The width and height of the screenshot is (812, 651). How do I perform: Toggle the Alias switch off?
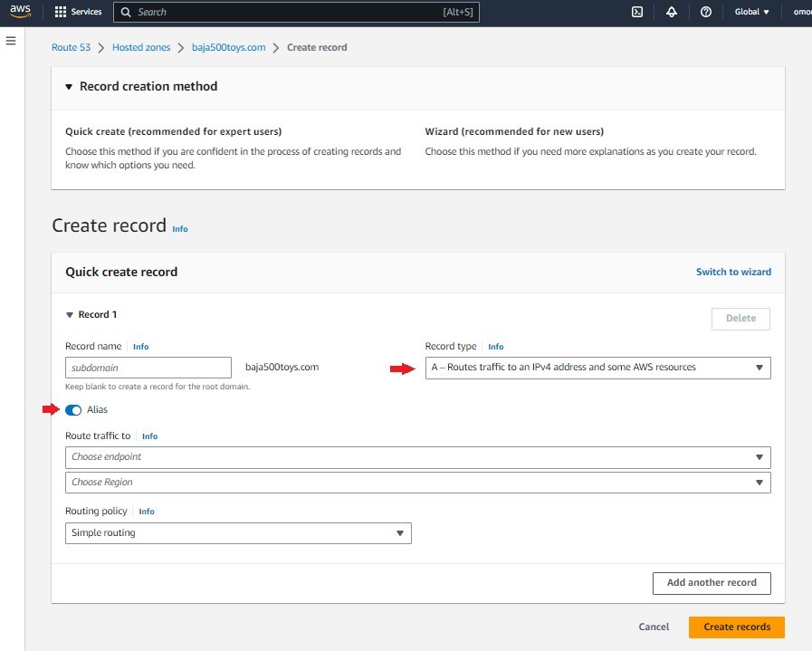(x=73, y=410)
